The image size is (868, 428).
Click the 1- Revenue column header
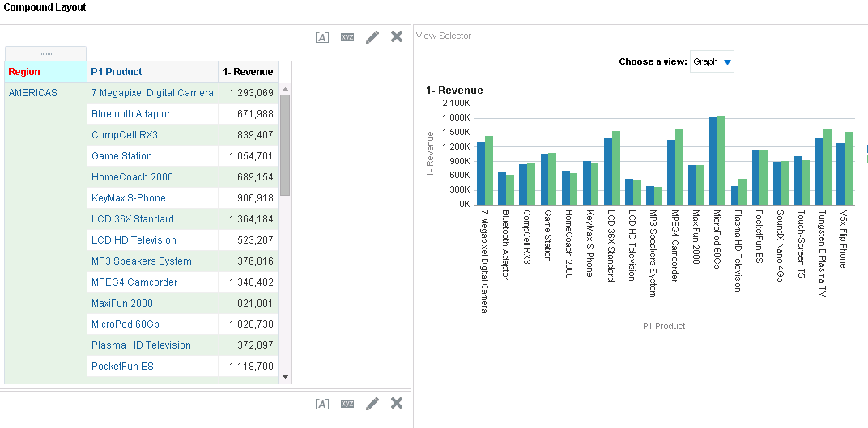(x=248, y=72)
